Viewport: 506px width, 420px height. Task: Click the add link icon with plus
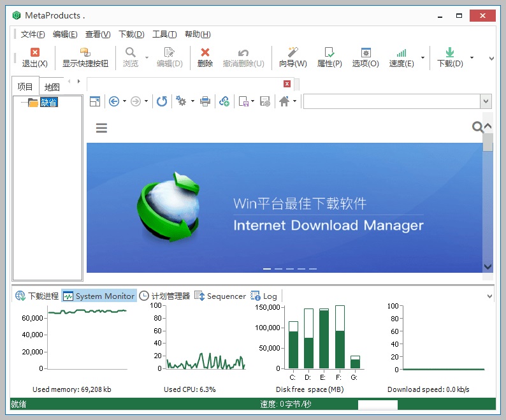pos(224,101)
